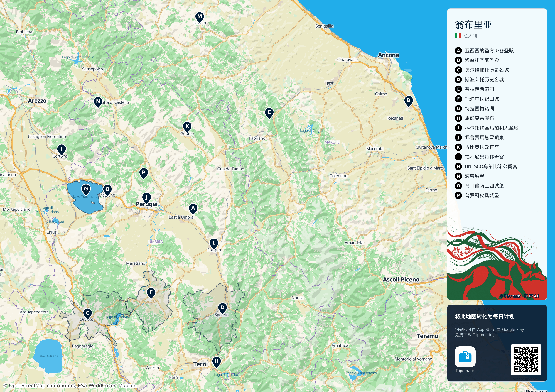Select map marker D at Spoleto
The width and height of the screenshot is (555, 392).
pos(222,308)
